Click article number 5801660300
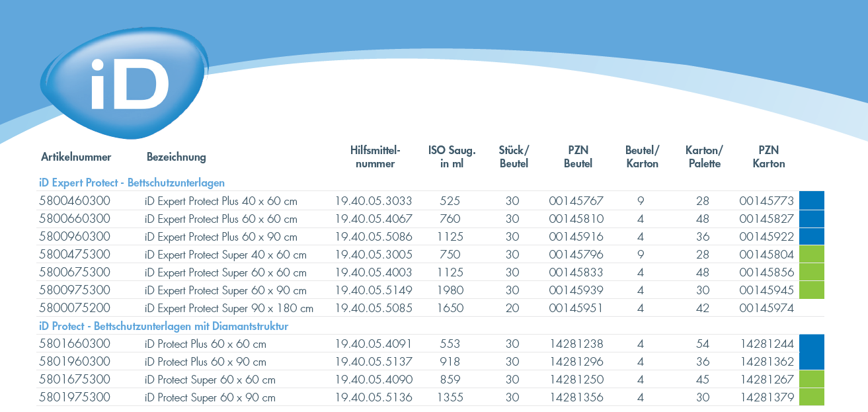Screen dimensions: 868x412 coord(75,343)
